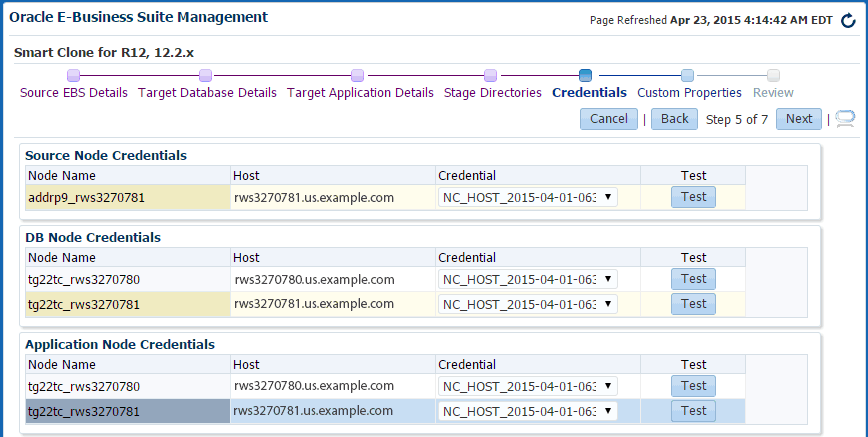Select DB node name tg22tc_rws3270780
This screenshot has width=868, height=437.
[x=84, y=280]
